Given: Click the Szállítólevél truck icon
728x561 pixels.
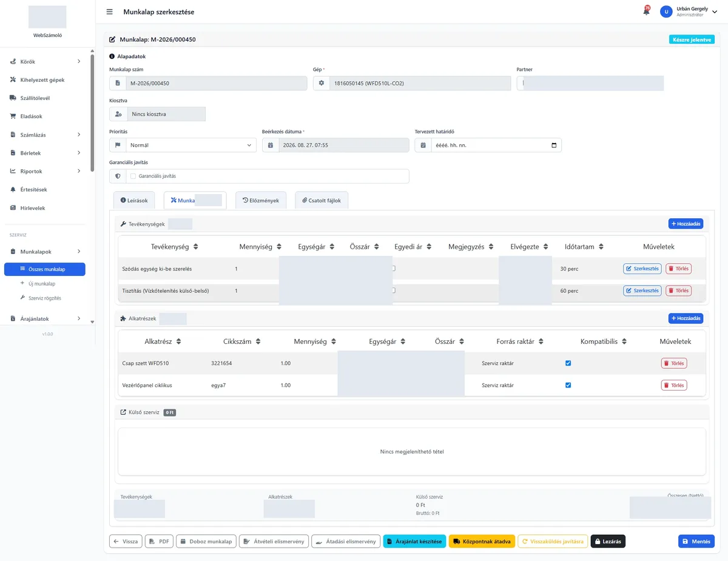Looking at the screenshot, I should (x=13, y=98).
